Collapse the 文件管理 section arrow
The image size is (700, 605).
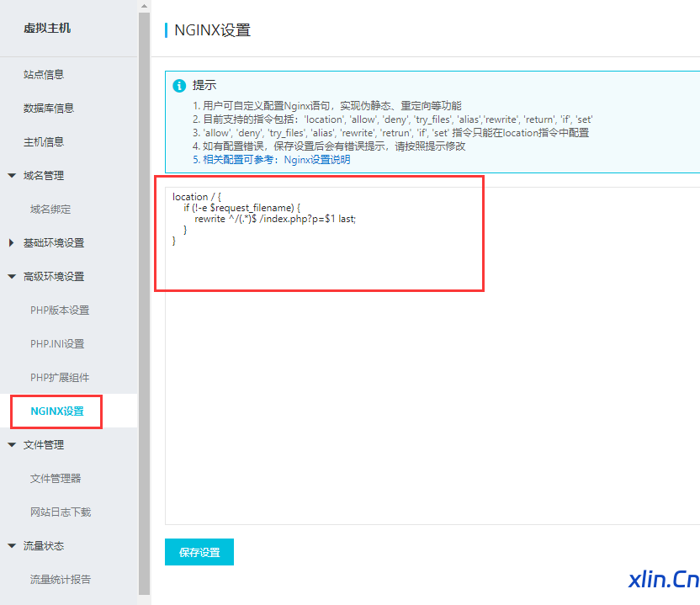12,445
